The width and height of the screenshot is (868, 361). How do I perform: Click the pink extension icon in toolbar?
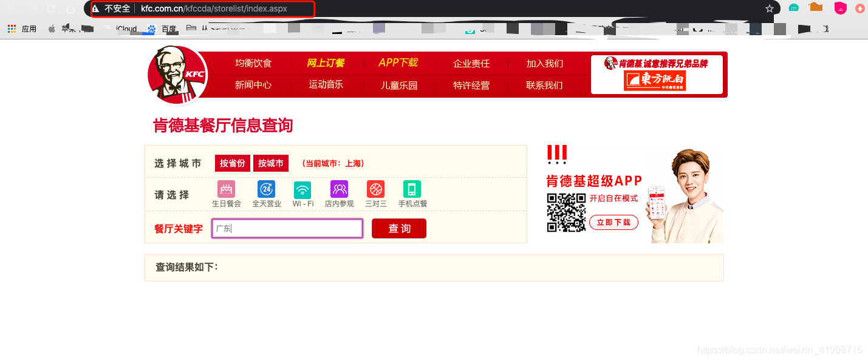(x=840, y=8)
